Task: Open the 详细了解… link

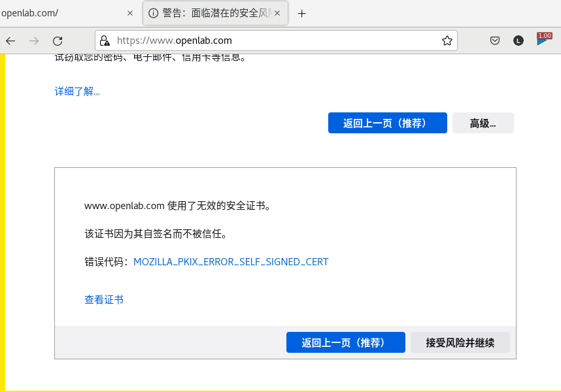Action: tap(77, 91)
